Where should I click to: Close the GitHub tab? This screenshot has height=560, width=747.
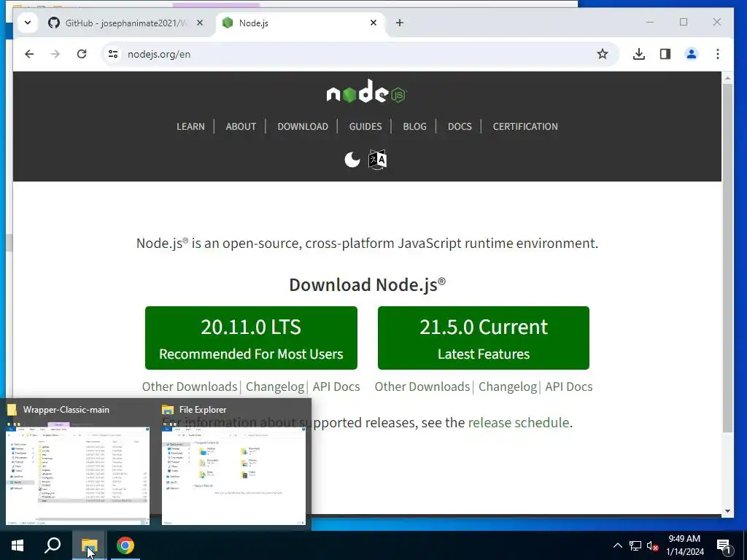[200, 23]
